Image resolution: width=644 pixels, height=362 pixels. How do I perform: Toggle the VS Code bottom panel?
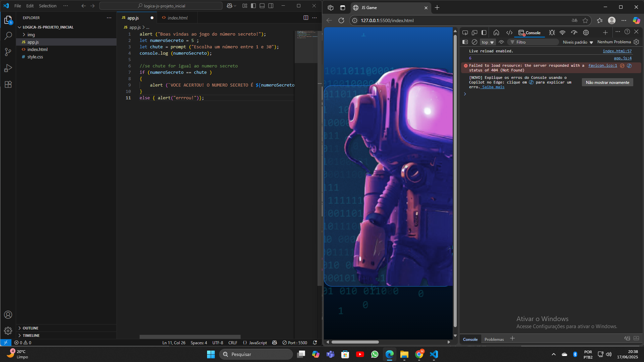tap(262, 6)
